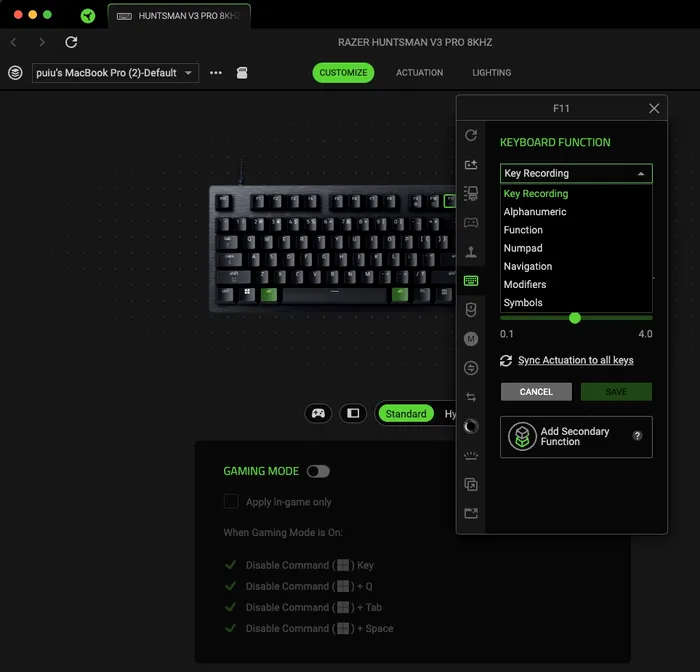Select the swap-circle function icon in sidebar
The height and width of the screenshot is (672, 700).
pyautogui.click(x=471, y=368)
